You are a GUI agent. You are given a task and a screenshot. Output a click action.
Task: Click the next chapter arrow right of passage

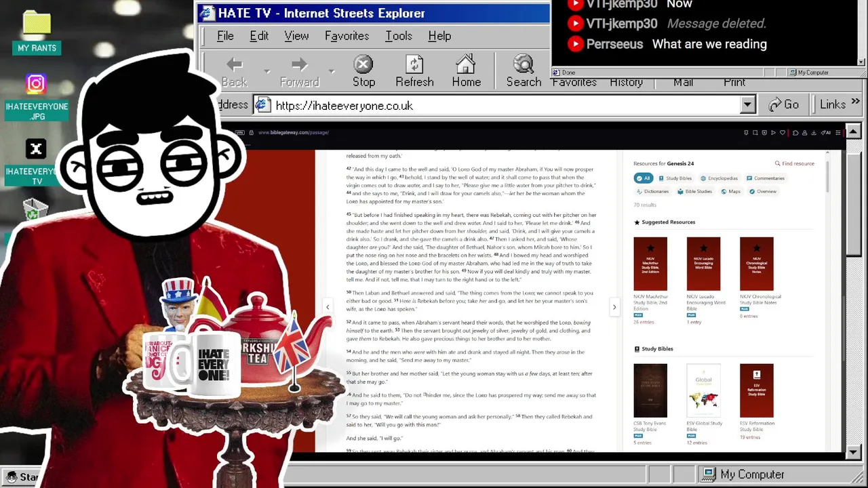click(x=614, y=307)
